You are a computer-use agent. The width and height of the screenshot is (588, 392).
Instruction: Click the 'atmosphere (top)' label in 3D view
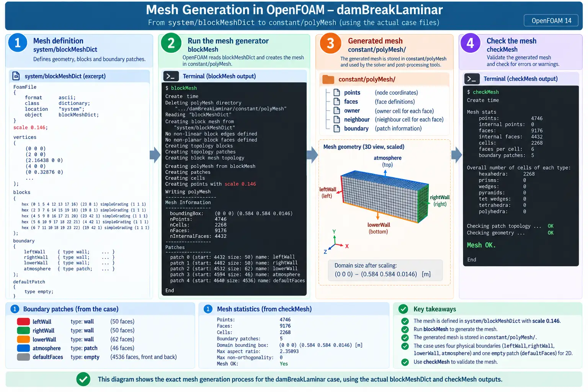[x=387, y=161]
